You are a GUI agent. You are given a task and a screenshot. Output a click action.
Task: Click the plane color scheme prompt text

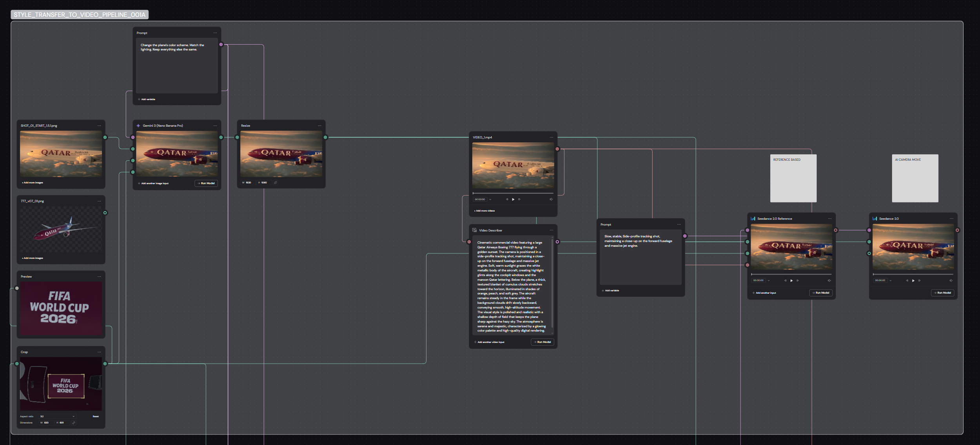pos(172,47)
